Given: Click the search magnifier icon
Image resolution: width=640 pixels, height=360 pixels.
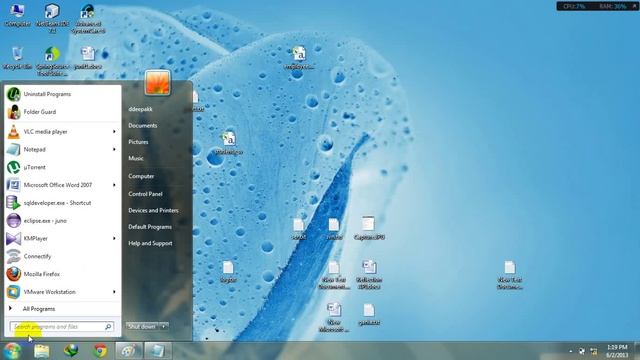Looking at the screenshot, I should 108,327.
